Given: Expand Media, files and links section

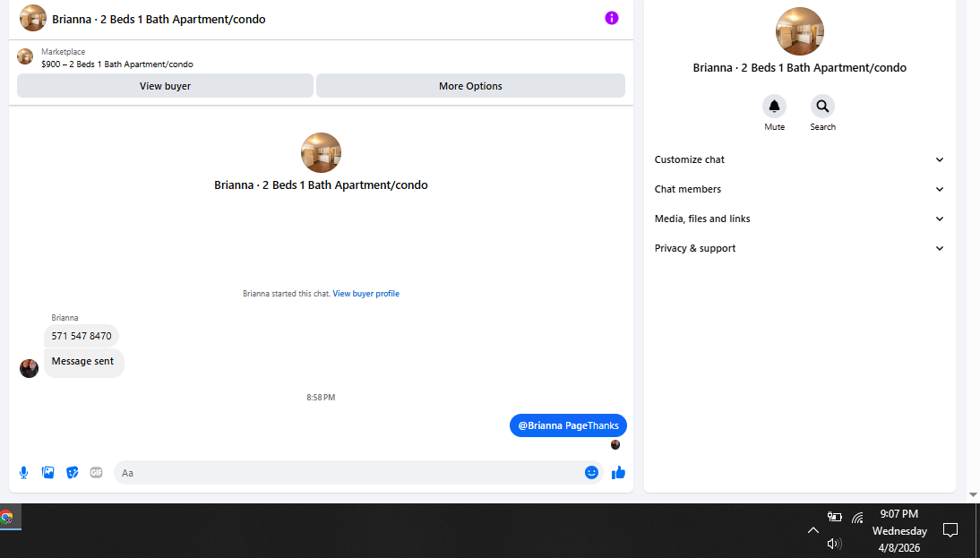Looking at the screenshot, I should coord(799,219).
